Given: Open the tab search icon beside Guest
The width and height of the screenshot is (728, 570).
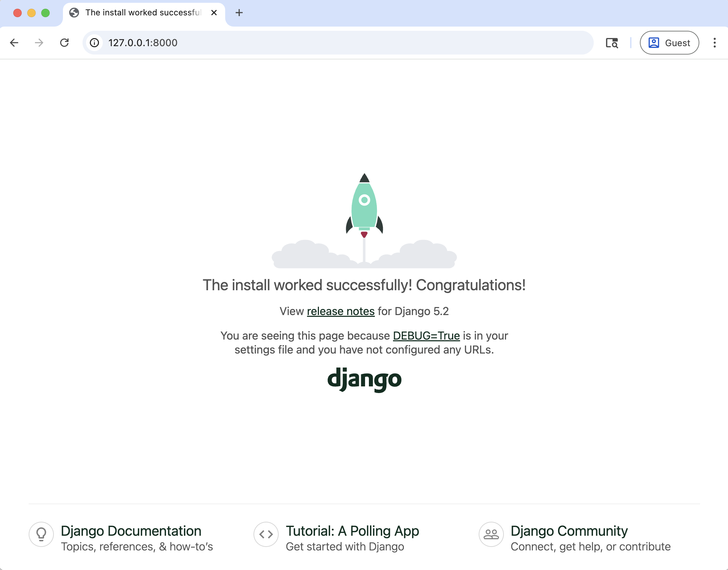Looking at the screenshot, I should tap(612, 43).
